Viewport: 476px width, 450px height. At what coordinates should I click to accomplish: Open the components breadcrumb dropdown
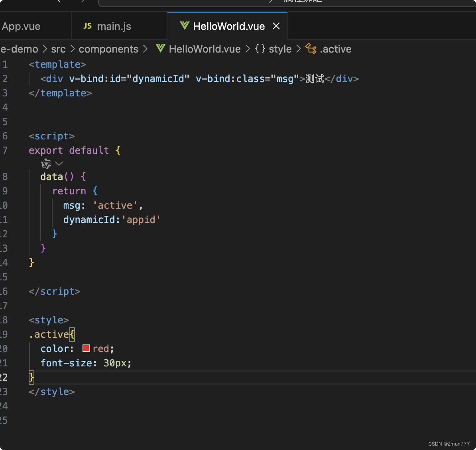tap(108, 49)
